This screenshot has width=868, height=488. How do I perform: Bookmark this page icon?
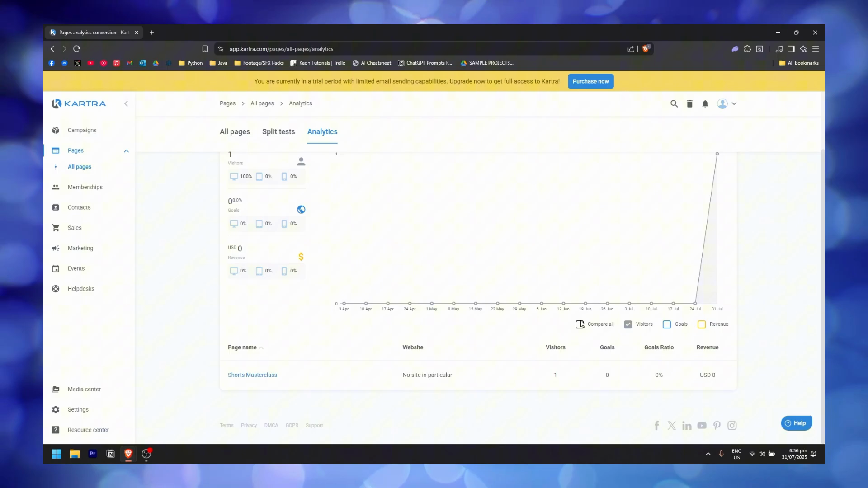(x=205, y=49)
